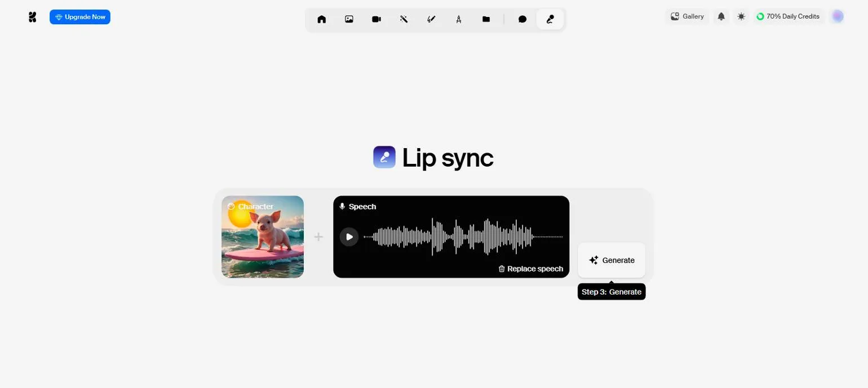The width and height of the screenshot is (868, 388).
Task: Click the Upgrade Now button
Action: tap(80, 17)
